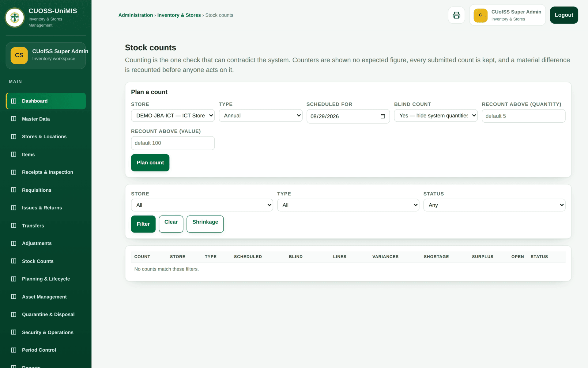Click the Clear button
The height and width of the screenshot is (368, 588).
tap(171, 224)
